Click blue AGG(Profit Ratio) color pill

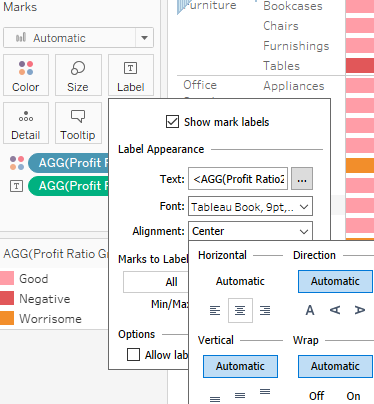click(68, 163)
